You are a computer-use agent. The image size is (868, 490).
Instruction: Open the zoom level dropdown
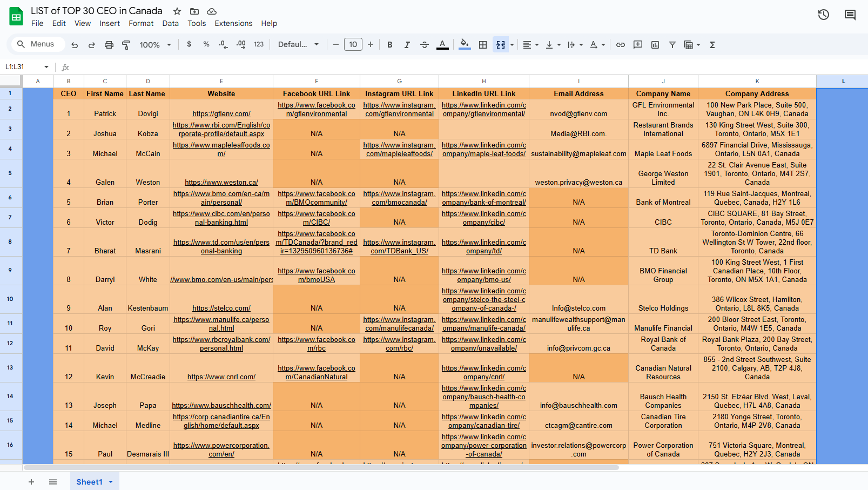pos(156,45)
